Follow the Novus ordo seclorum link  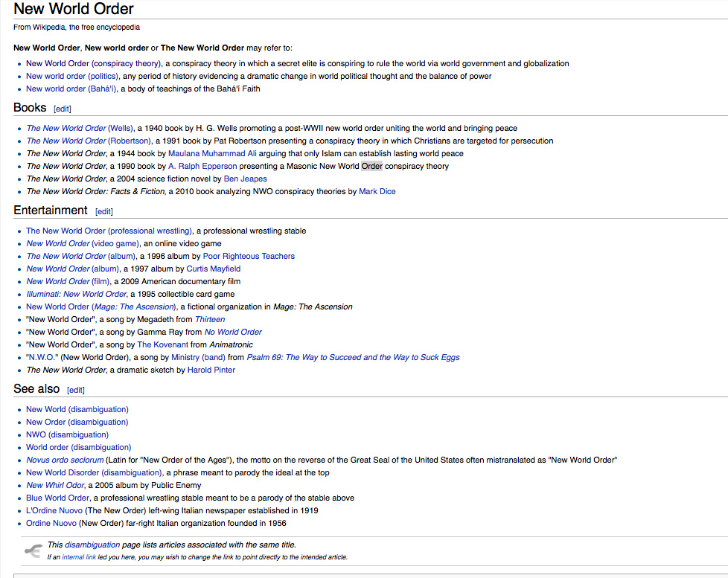pyautogui.click(x=65, y=460)
